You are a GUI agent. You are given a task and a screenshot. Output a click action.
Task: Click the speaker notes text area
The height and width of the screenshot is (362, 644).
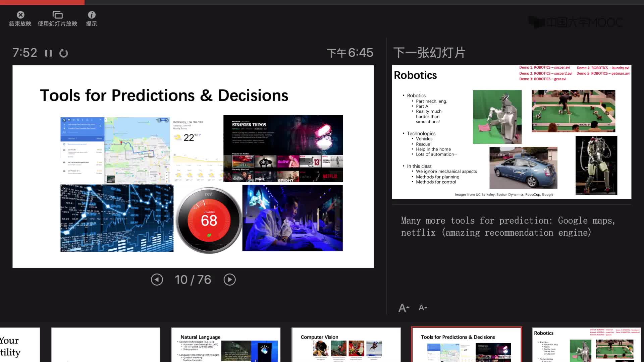pyautogui.click(x=508, y=227)
